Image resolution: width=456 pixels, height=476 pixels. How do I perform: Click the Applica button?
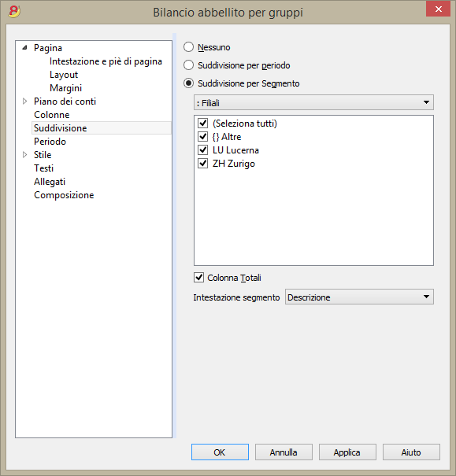(347, 452)
